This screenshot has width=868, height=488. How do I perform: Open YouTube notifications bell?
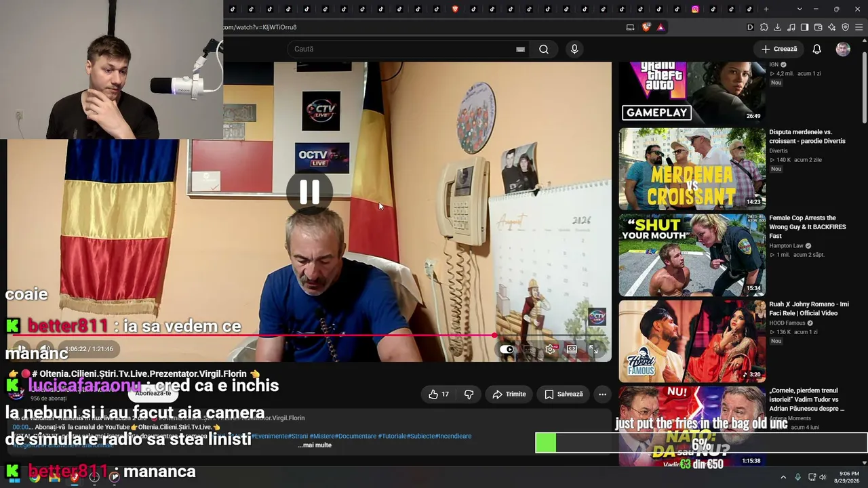coord(817,49)
